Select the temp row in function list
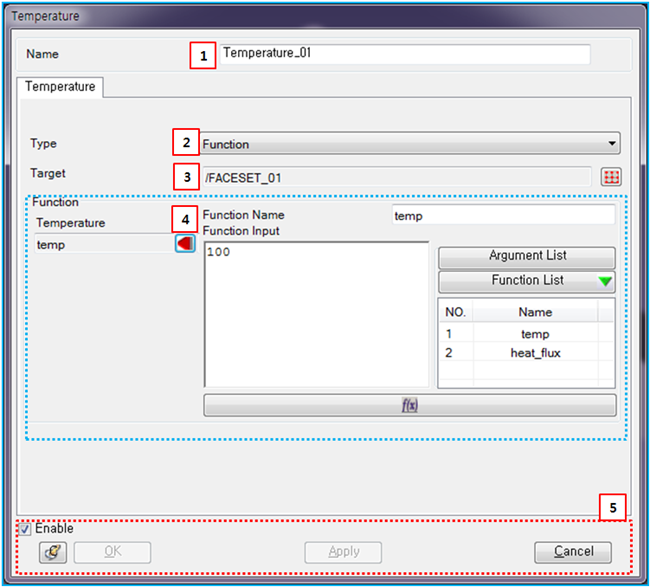 pos(526,334)
